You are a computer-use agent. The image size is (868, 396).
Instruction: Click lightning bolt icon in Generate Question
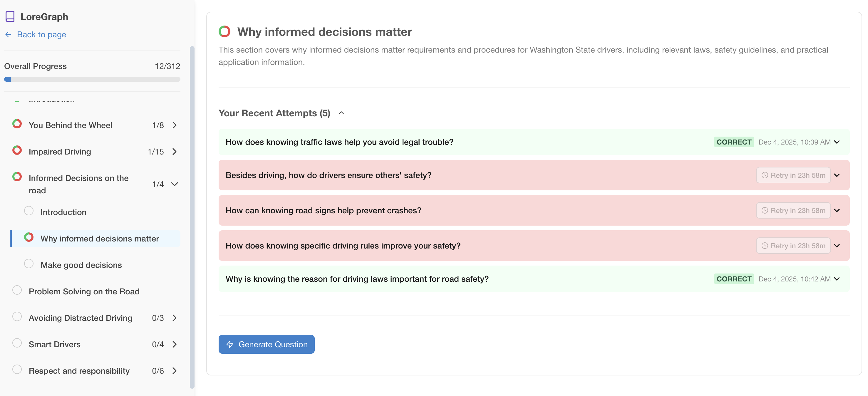[230, 344]
